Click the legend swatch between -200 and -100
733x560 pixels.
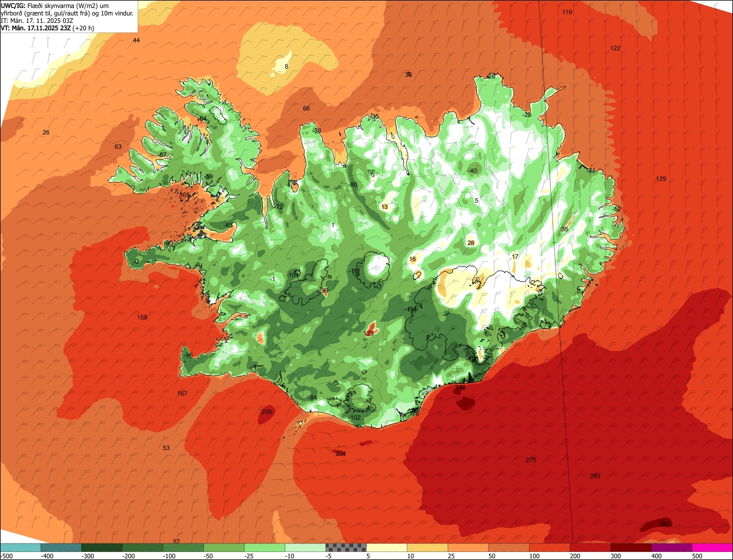(x=143, y=547)
